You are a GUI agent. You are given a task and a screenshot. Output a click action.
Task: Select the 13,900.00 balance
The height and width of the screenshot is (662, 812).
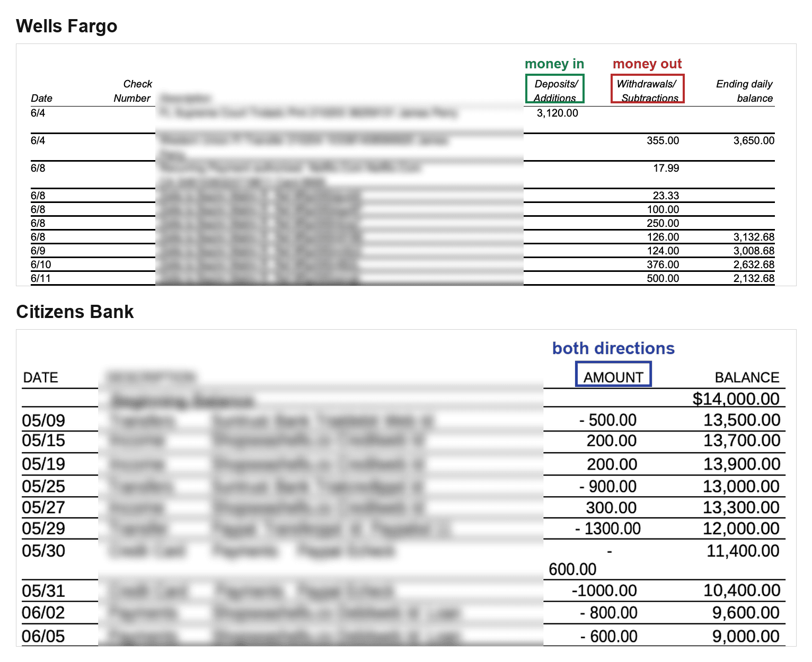click(x=742, y=464)
